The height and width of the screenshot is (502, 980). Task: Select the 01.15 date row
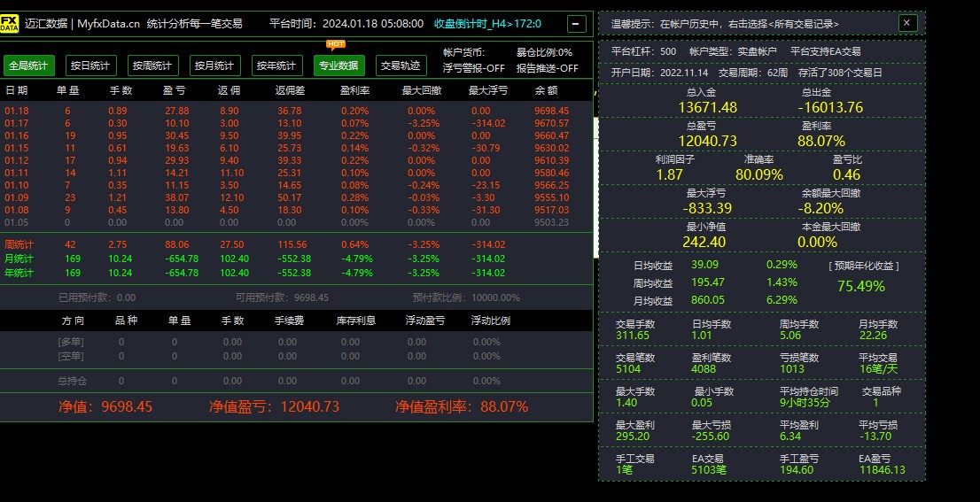point(296,148)
